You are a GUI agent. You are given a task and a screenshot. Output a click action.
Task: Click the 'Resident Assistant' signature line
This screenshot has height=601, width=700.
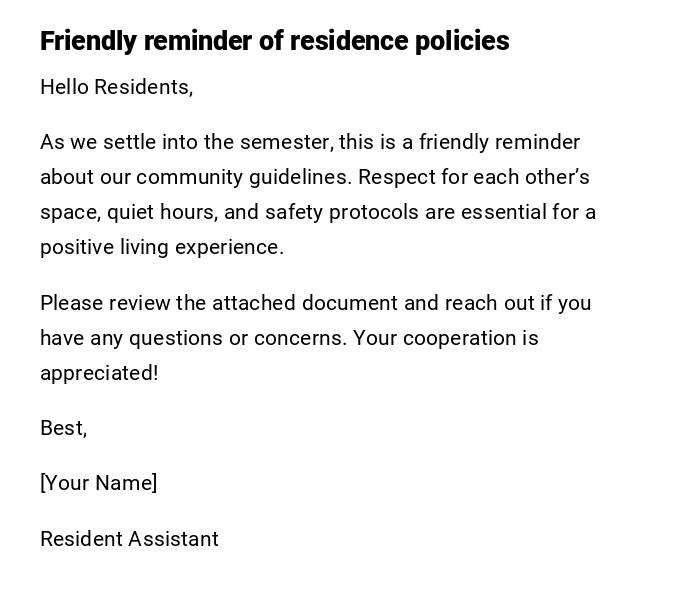pyautogui.click(x=129, y=539)
